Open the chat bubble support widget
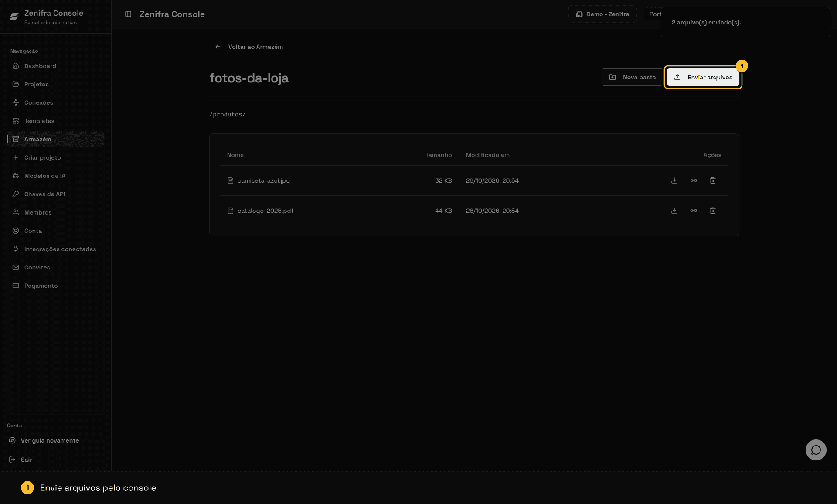 [816, 450]
